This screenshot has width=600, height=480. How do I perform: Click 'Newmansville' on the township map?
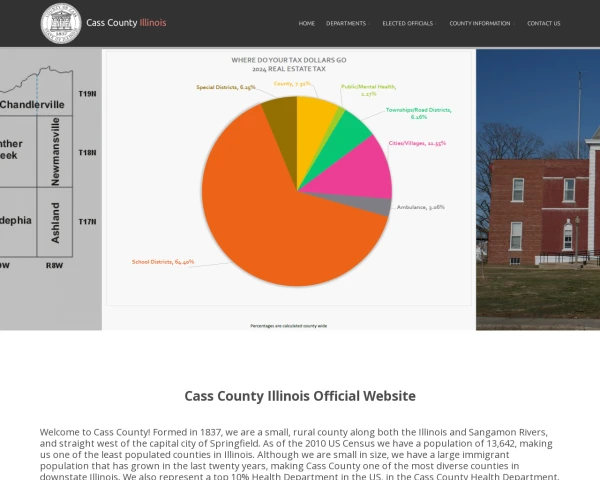tap(55, 152)
